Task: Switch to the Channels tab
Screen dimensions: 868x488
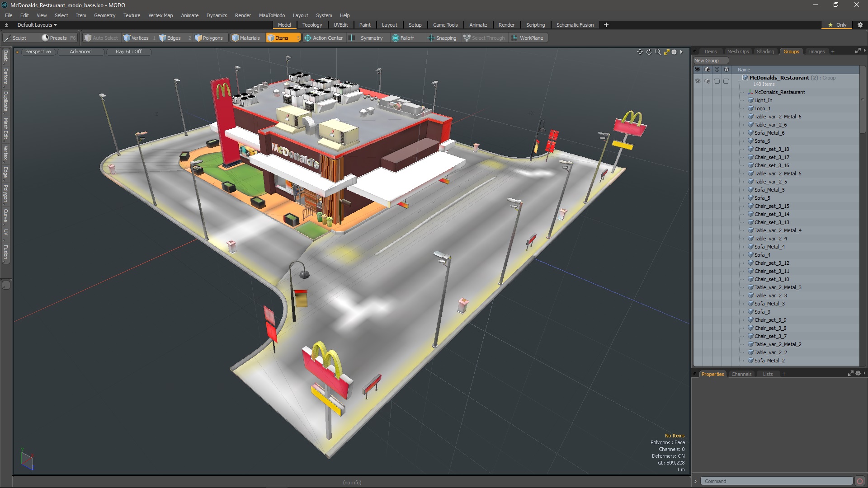Action: (741, 374)
